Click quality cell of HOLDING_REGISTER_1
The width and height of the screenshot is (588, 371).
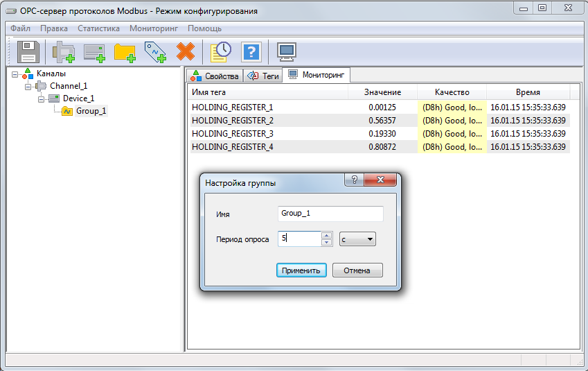coord(452,107)
